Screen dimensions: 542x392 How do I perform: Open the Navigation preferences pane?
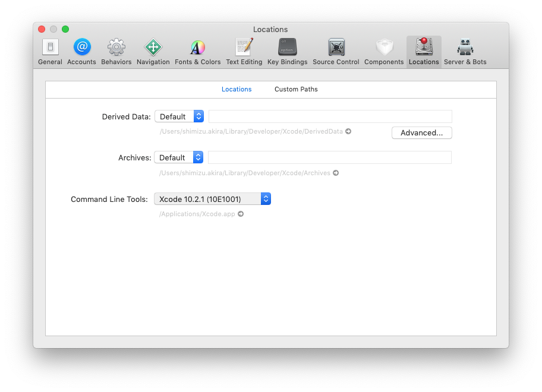coord(153,52)
